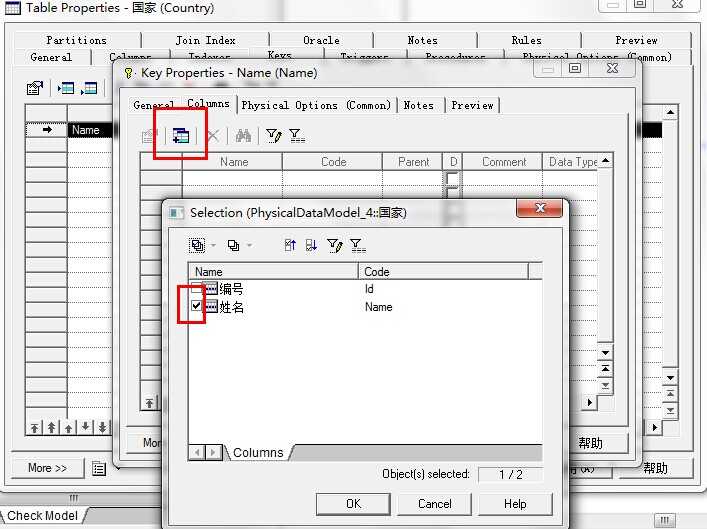Screen dimensions: 707x529
Task: Move selected items to top in Selection
Action: [290, 245]
